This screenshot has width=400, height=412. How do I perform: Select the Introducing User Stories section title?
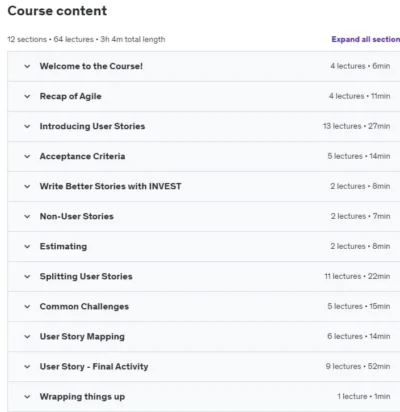[x=92, y=126]
